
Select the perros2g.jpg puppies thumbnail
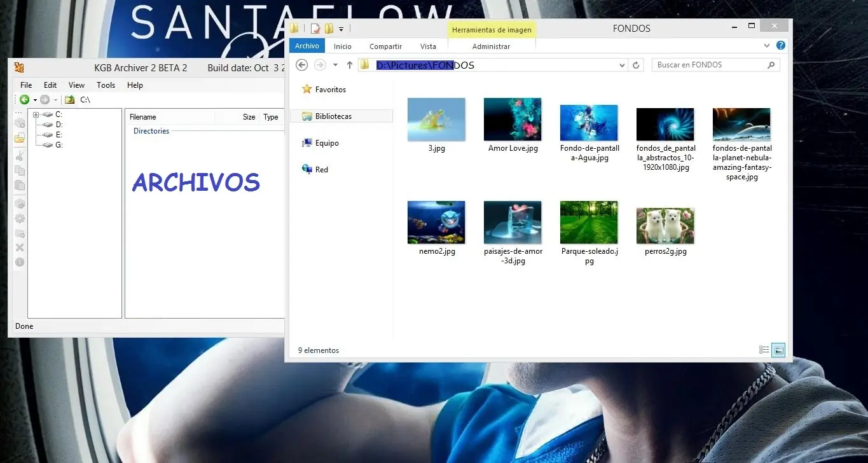click(x=665, y=226)
